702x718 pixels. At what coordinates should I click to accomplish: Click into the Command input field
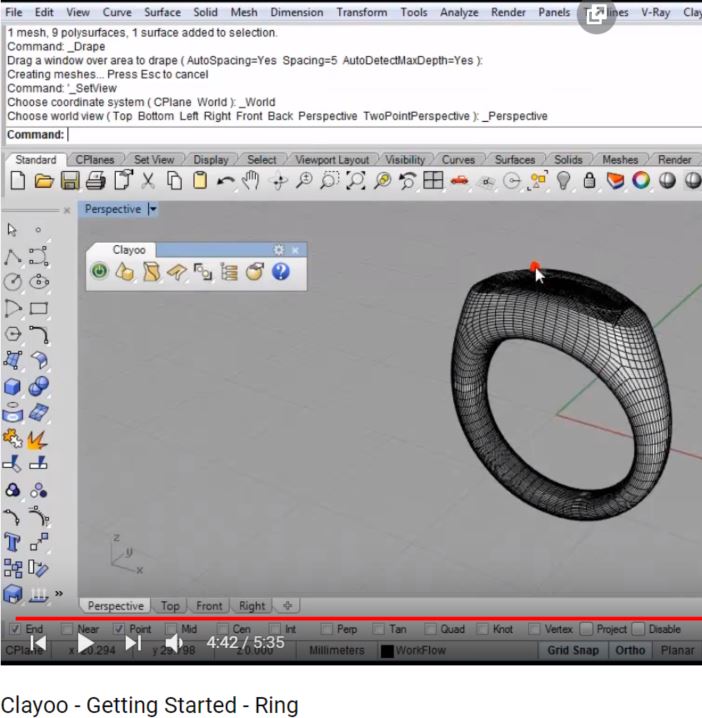point(384,135)
